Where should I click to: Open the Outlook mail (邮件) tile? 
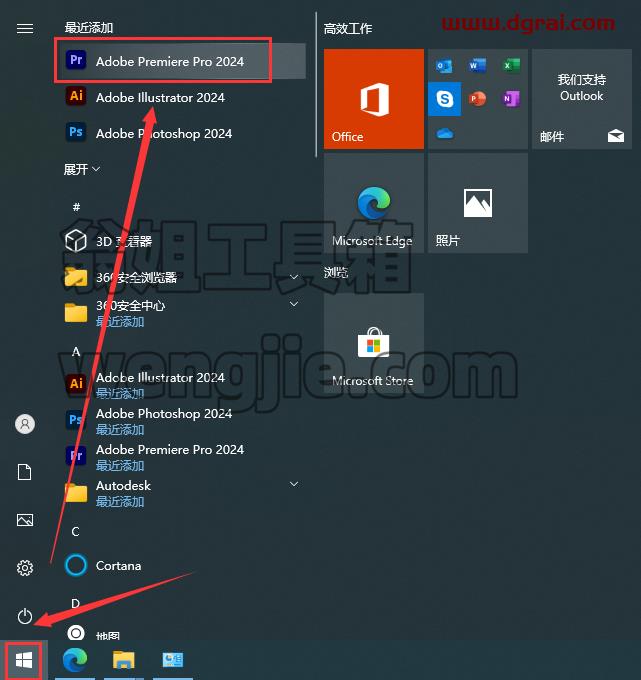[x=582, y=99]
